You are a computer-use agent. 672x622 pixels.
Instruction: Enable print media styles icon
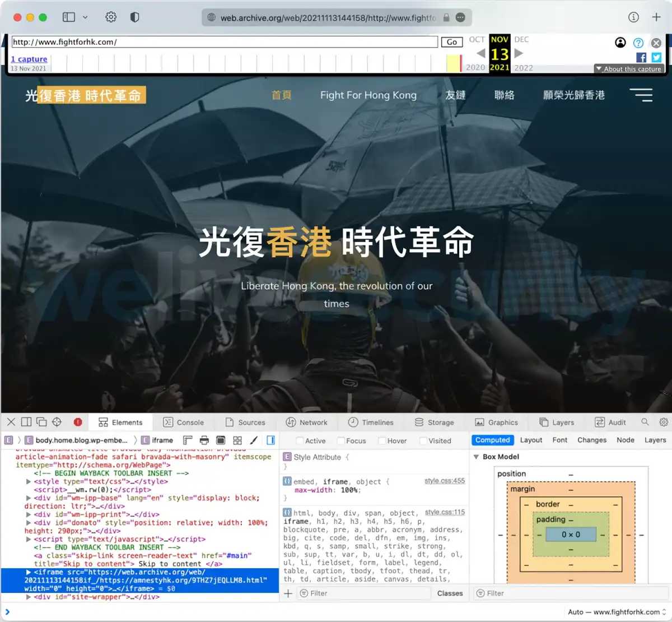point(204,440)
